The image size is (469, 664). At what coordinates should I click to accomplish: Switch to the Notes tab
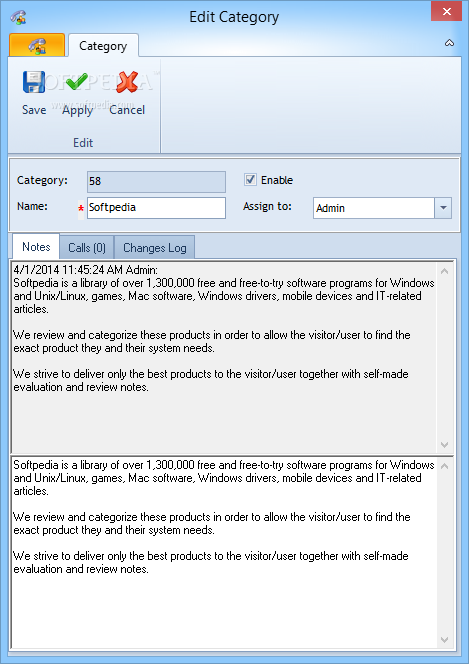pos(36,247)
